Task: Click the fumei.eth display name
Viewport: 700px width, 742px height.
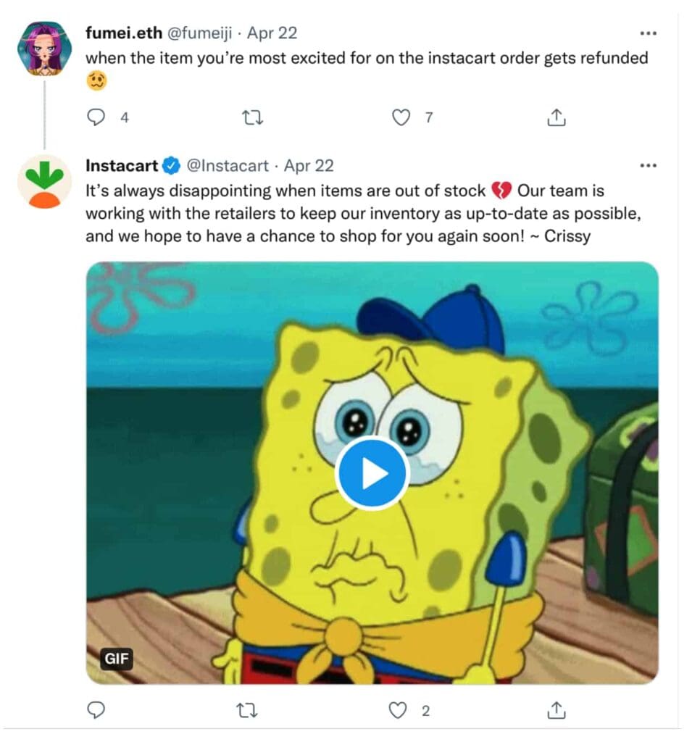Action: pos(123,33)
